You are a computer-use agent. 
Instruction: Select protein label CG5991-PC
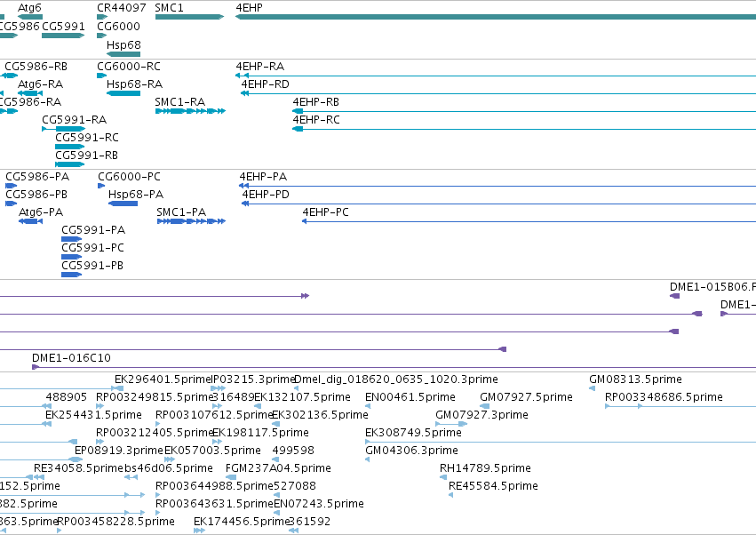[x=92, y=248]
